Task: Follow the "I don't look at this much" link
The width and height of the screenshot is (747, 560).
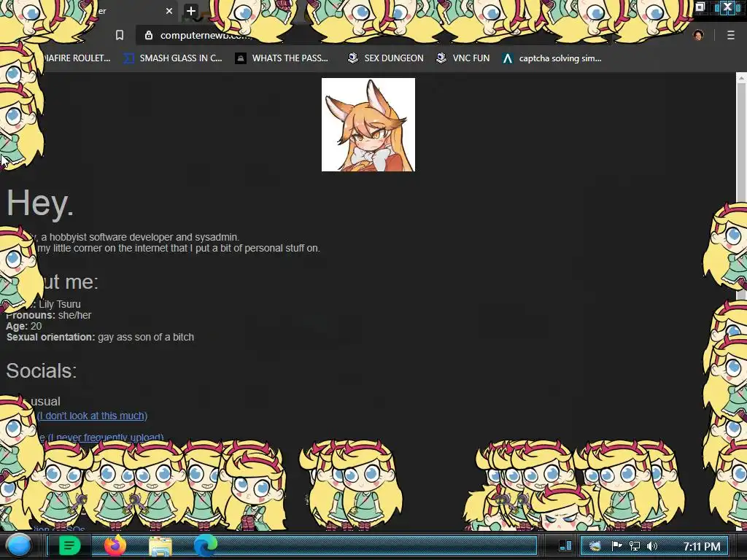Action: [x=93, y=416]
